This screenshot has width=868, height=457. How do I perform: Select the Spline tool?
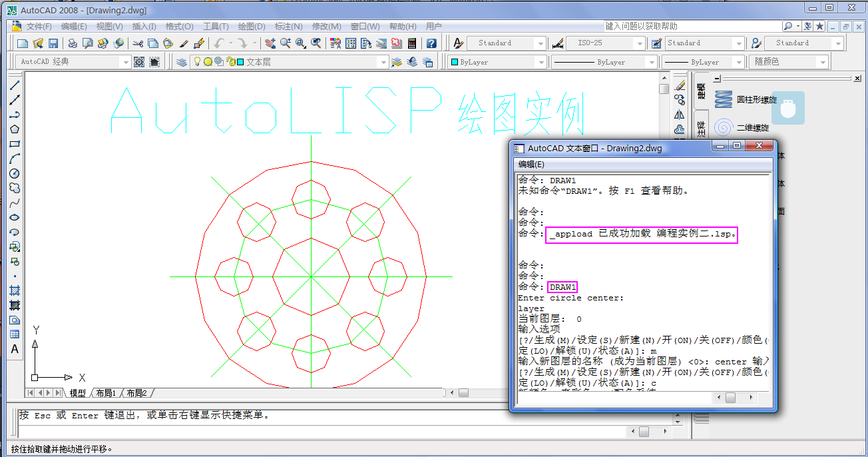pos(15,203)
